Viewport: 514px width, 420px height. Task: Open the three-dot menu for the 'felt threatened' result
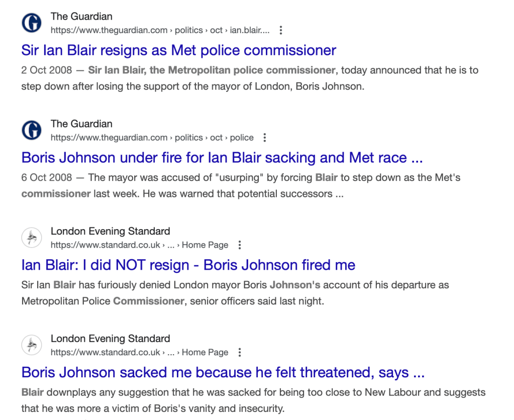(x=240, y=352)
